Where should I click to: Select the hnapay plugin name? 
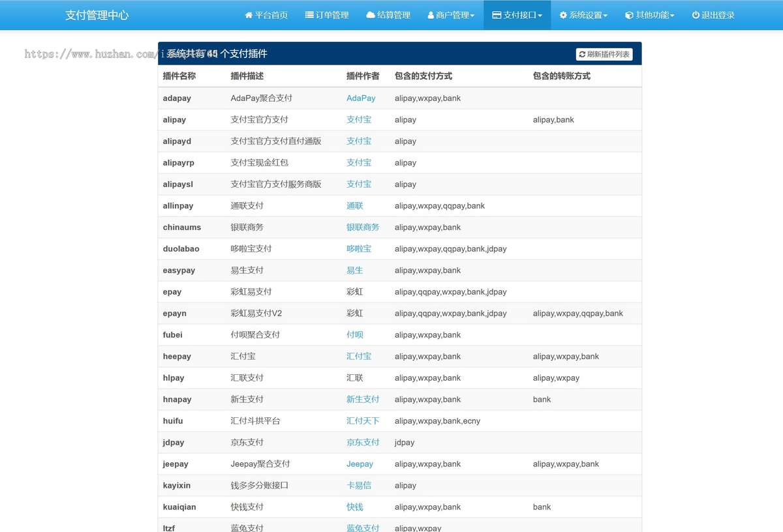[177, 400]
